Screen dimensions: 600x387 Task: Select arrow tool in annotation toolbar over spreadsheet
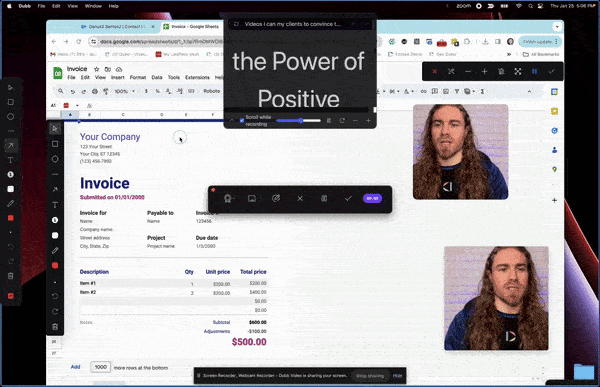pos(55,189)
